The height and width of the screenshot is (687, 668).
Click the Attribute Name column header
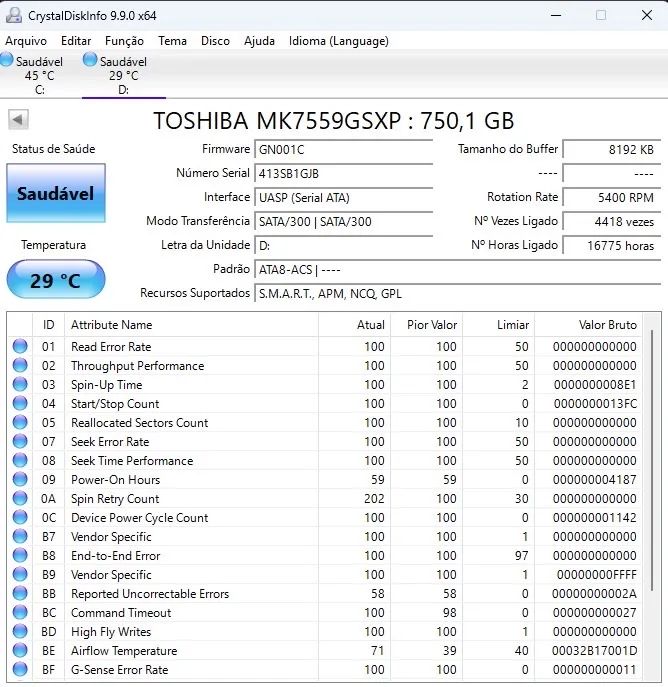point(191,325)
